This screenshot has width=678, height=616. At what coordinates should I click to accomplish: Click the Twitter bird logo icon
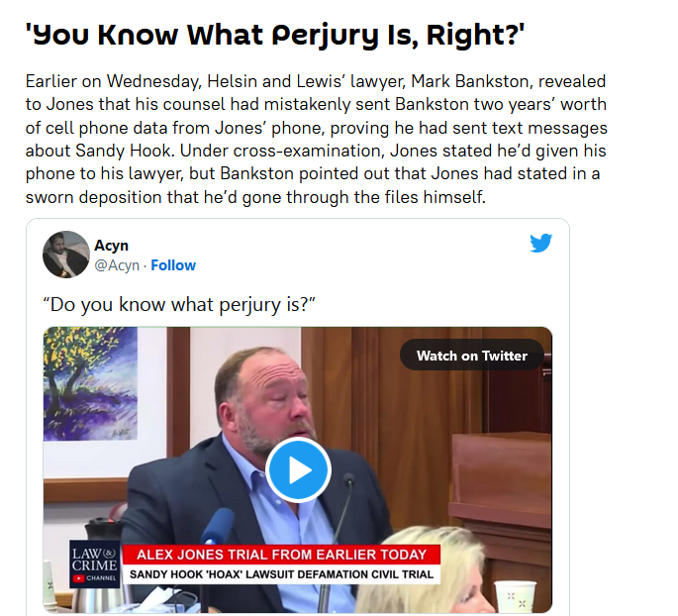[x=541, y=243]
